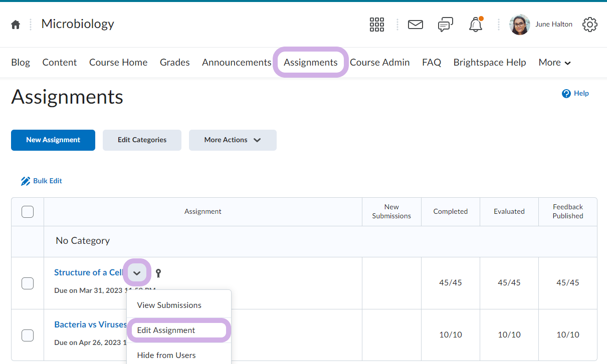Collapse the Structure of a Cell chevron menu
The width and height of the screenshot is (607, 364).
point(137,273)
